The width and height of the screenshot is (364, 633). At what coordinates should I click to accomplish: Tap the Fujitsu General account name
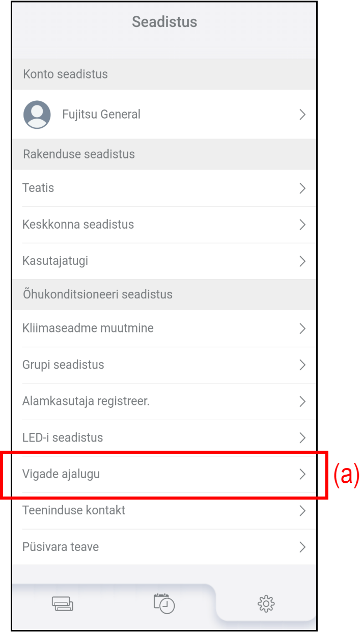point(101,115)
